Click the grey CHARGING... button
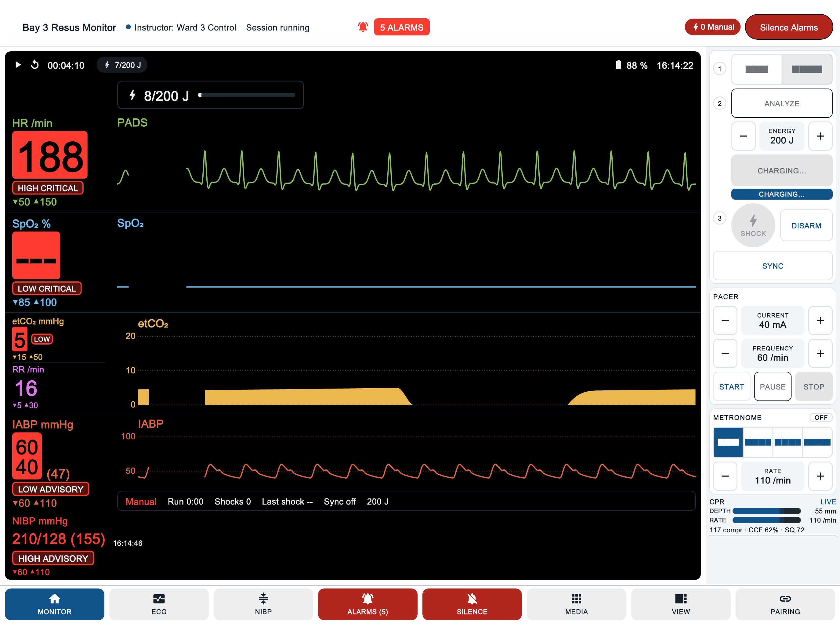The width and height of the screenshot is (840, 630). (x=781, y=171)
